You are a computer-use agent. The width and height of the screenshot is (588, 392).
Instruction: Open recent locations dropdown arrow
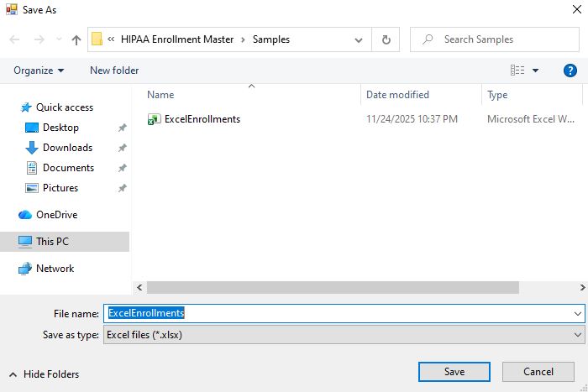pos(59,39)
